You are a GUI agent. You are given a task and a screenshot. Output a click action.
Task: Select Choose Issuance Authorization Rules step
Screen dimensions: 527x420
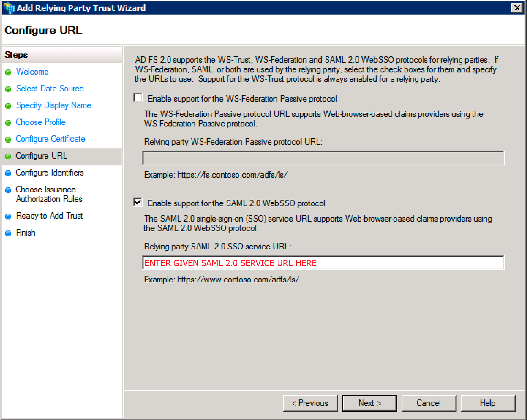point(49,194)
